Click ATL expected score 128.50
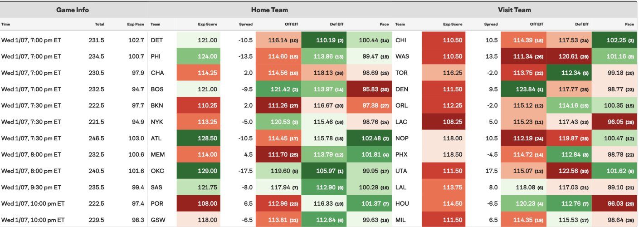 coord(198,138)
